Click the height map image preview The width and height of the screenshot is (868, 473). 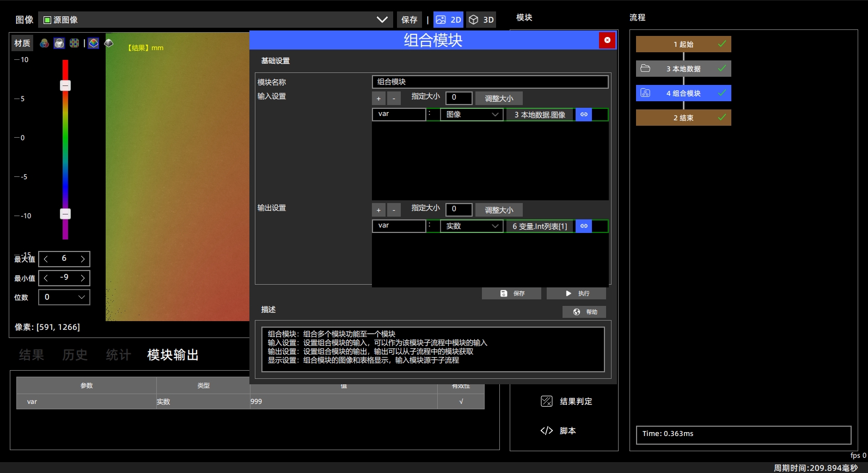tap(178, 177)
